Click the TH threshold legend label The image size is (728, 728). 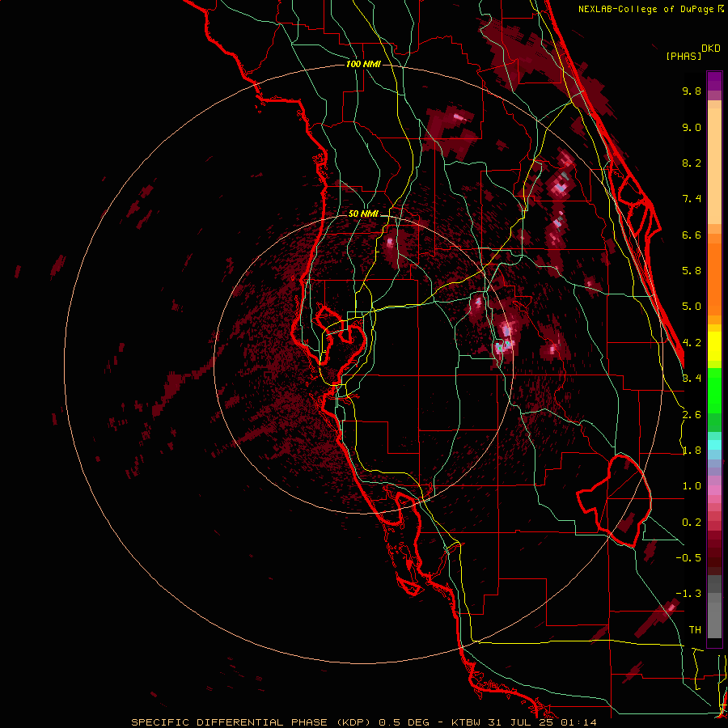(x=695, y=630)
